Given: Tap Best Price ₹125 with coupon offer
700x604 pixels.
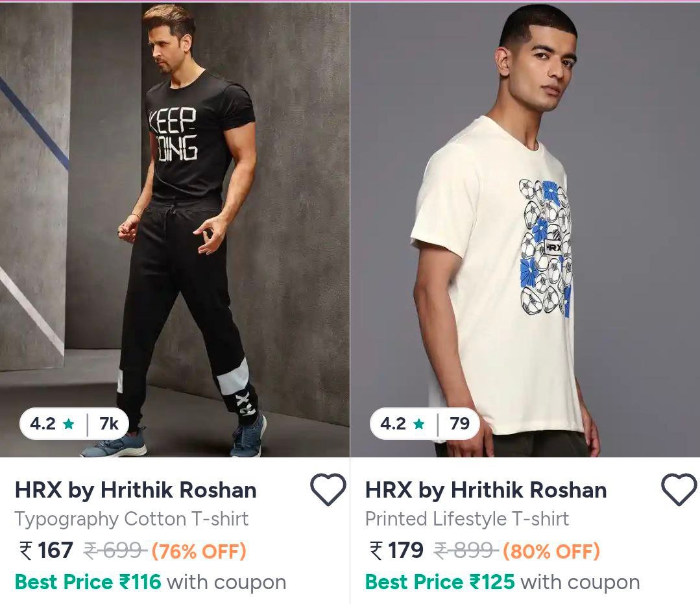Looking at the screenshot, I should coord(502,582).
